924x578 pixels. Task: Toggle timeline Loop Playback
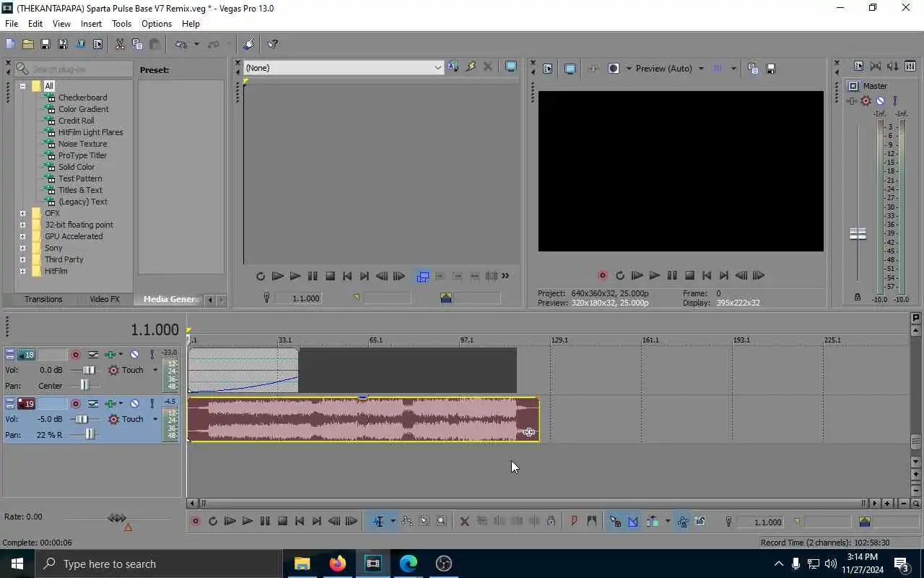212,521
